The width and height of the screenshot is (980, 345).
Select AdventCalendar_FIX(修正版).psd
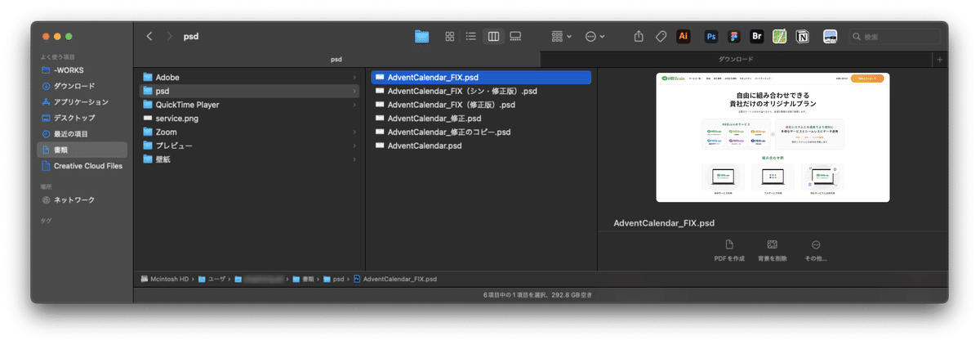coord(481,105)
